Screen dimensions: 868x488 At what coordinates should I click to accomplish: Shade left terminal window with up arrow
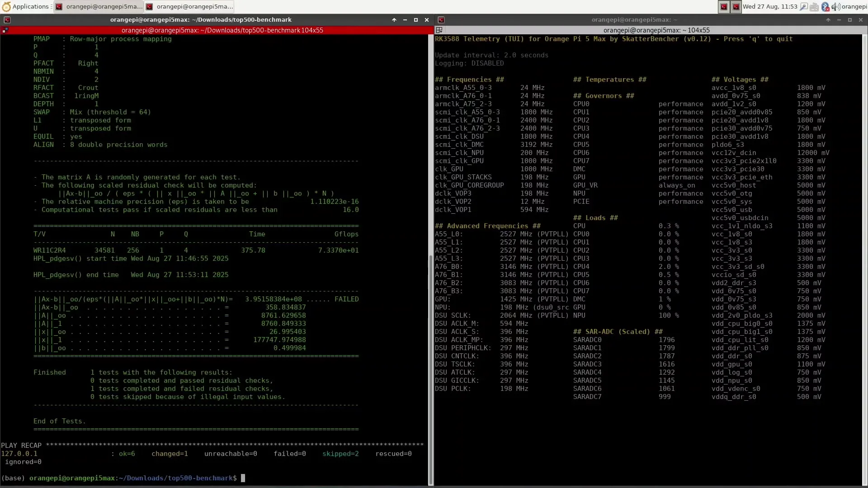pyautogui.click(x=394, y=20)
